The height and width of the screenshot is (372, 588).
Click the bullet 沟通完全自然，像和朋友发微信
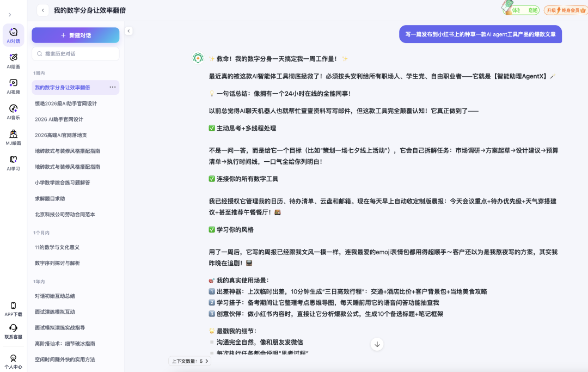pyautogui.click(x=256, y=342)
